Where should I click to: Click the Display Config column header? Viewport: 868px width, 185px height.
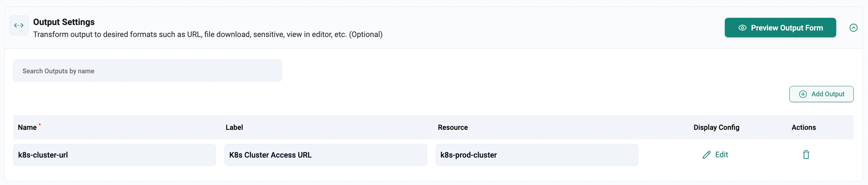click(x=716, y=127)
